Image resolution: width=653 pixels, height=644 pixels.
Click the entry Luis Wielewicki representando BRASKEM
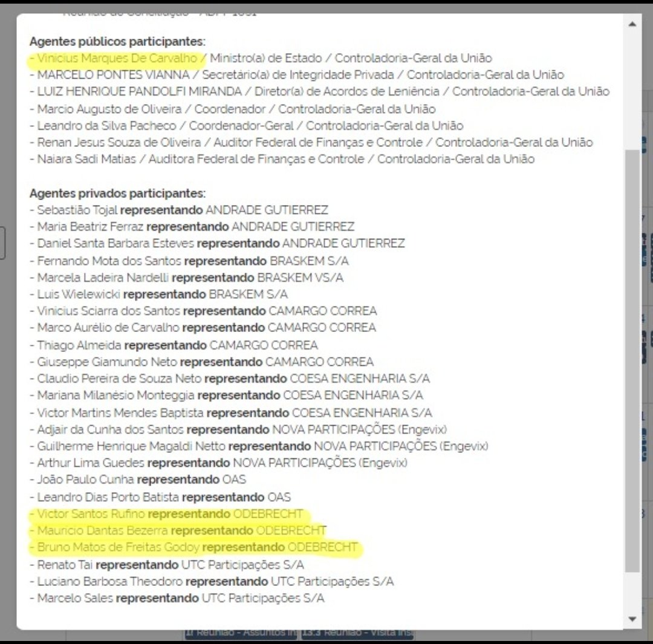click(x=158, y=294)
